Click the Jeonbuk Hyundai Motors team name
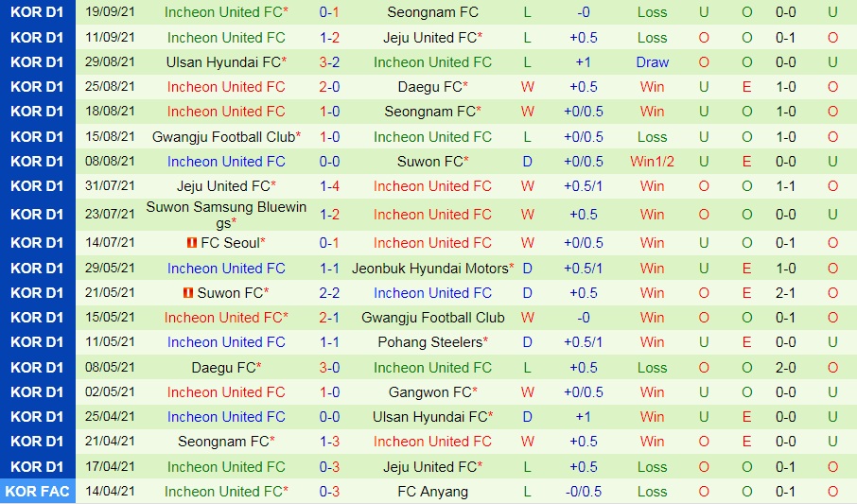 pyautogui.click(x=430, y=268)
